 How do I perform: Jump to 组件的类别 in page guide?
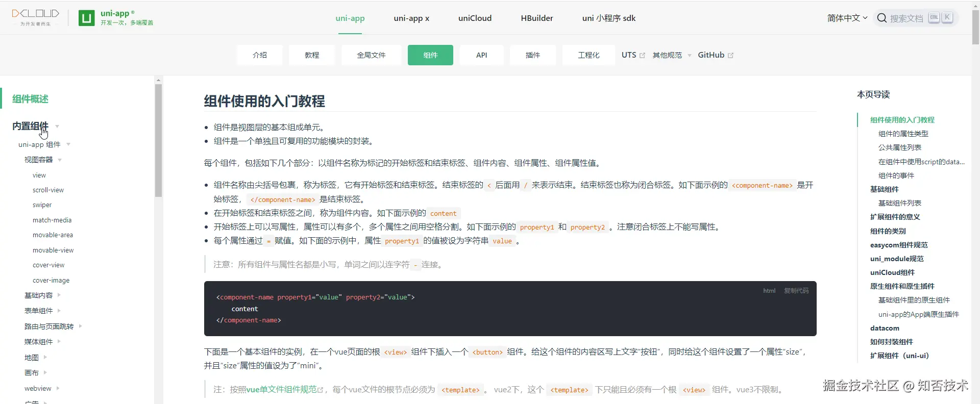(888, 231)
